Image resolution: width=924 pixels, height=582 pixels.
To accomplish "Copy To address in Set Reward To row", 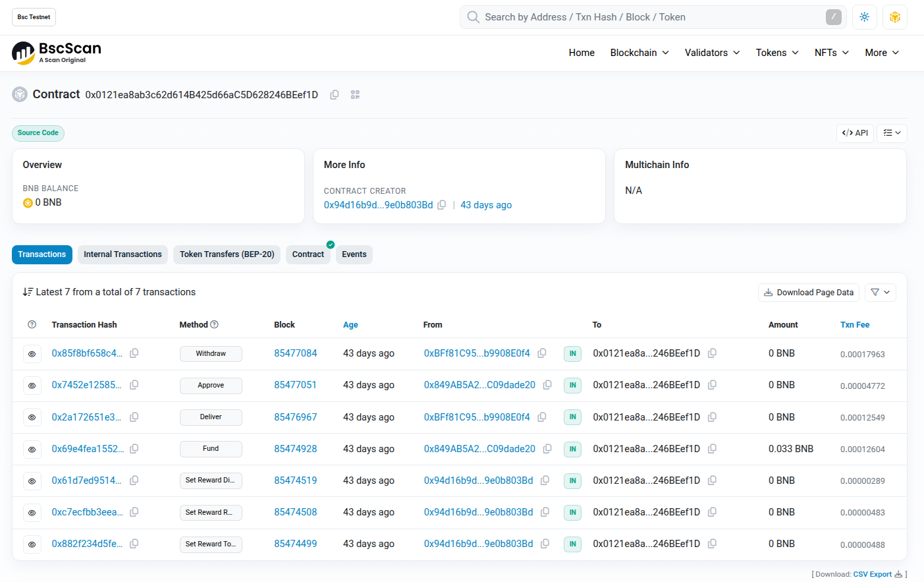I will pos(713,544).
